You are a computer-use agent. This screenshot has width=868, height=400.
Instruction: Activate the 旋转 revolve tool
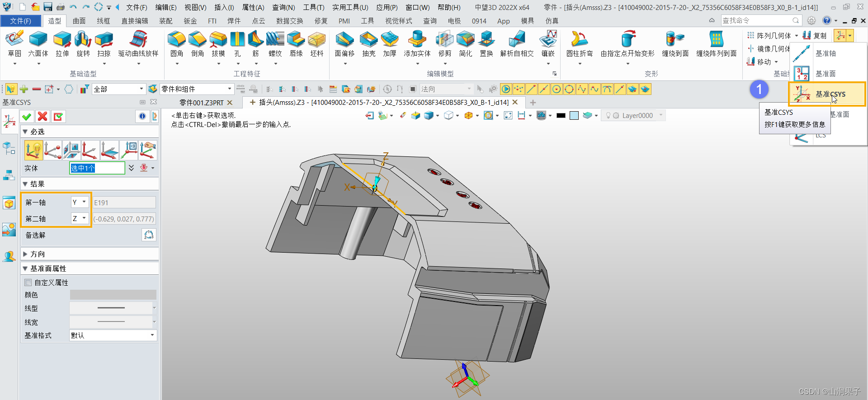(x=83, y=44)
